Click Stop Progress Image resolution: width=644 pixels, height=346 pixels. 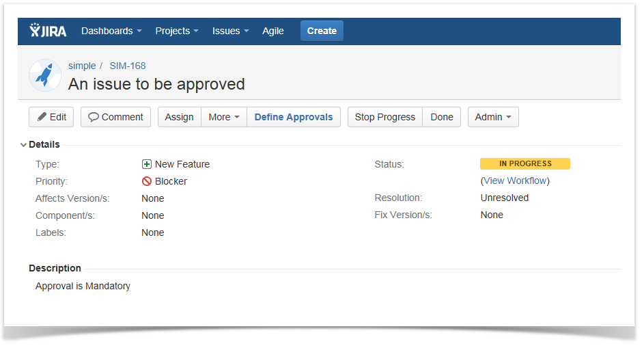(x=384, y=117)
